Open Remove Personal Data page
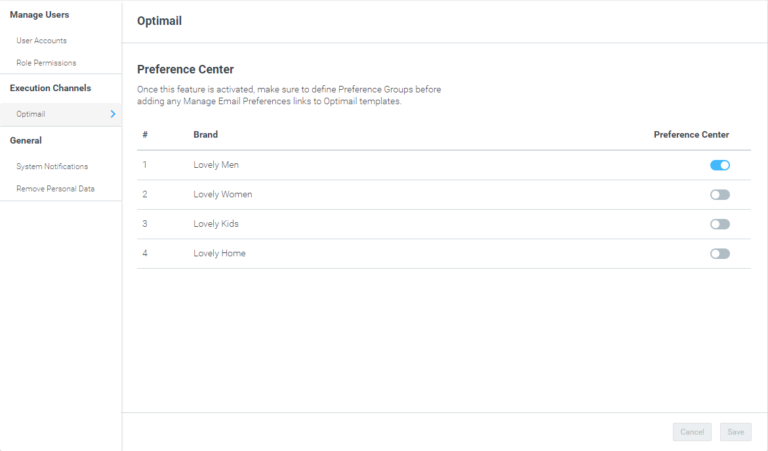Screen dimensions: 768x451 (x=55, y=189)
